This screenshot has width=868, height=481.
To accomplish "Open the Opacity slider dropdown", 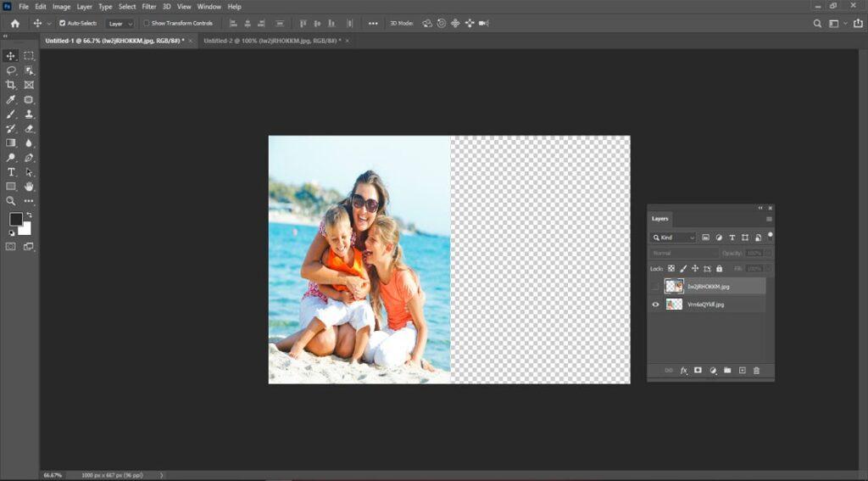I will pos(766,254).
